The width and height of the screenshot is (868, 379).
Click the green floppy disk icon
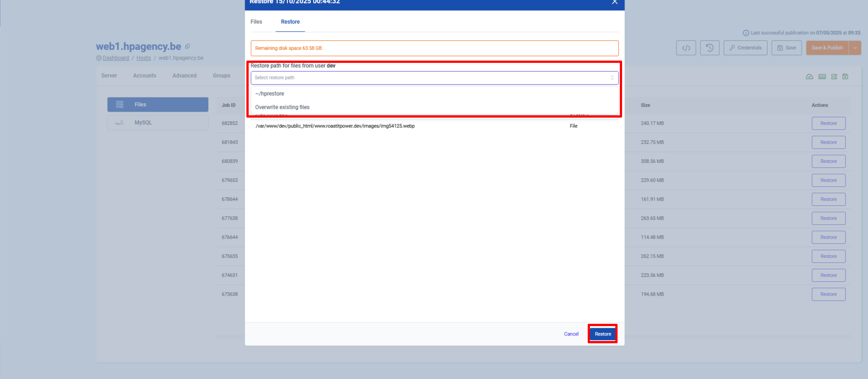[845, 76]
